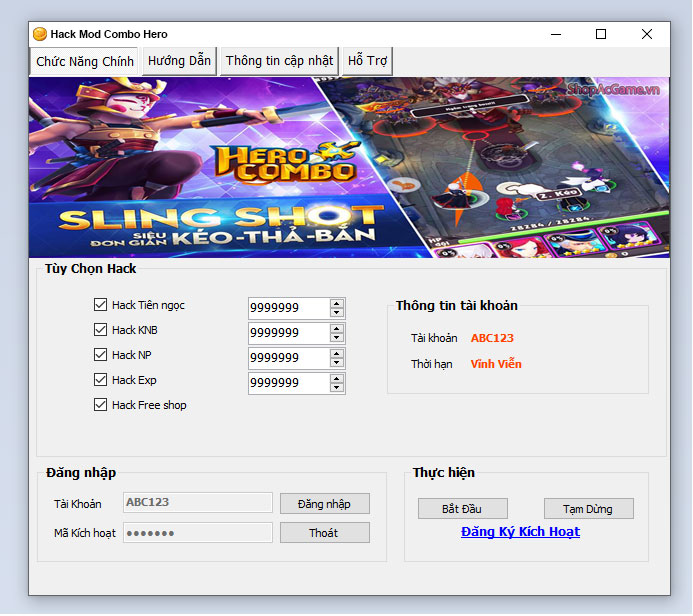693x616 pixels.
Task: Maximize the Hack Mod Combo Hero window
Action: pyautogui.click(x=601, y=34)
